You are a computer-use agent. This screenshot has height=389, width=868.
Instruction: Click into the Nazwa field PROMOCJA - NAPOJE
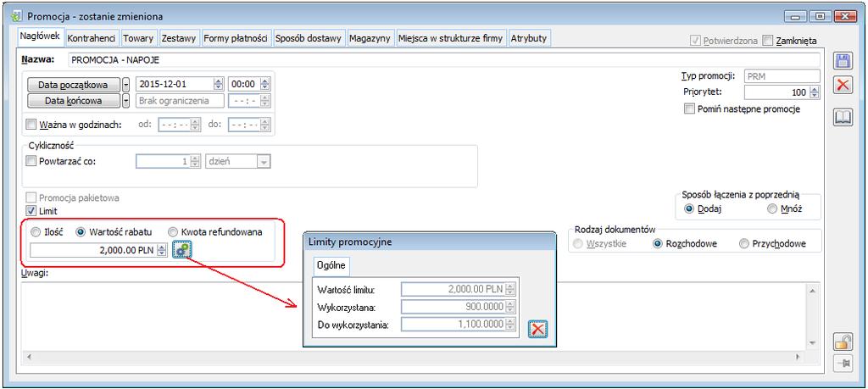pos(443,60)
